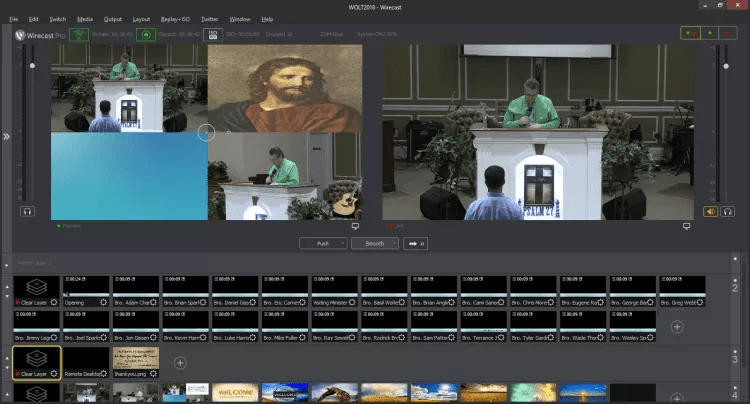Screen dimensions: 750x404
Task: Click the preview headphones monitor icon
Action: click(28, 211)
